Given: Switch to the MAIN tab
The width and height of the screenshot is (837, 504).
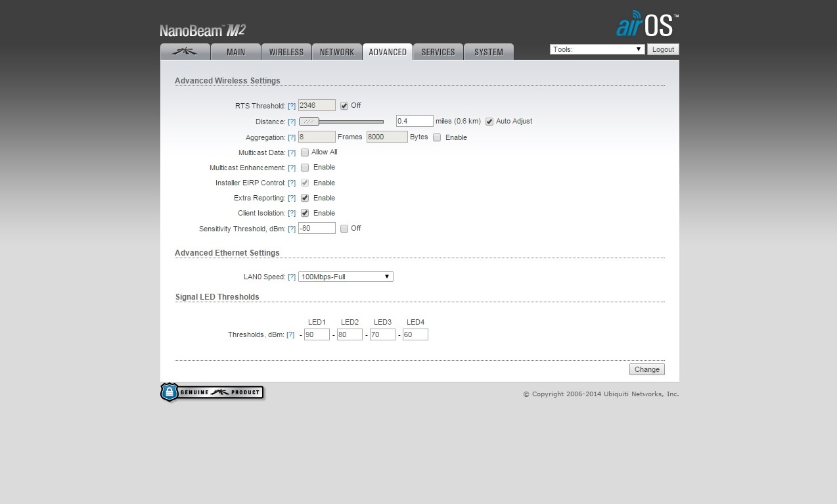Looking at the screenshot, I should point(236,52).
